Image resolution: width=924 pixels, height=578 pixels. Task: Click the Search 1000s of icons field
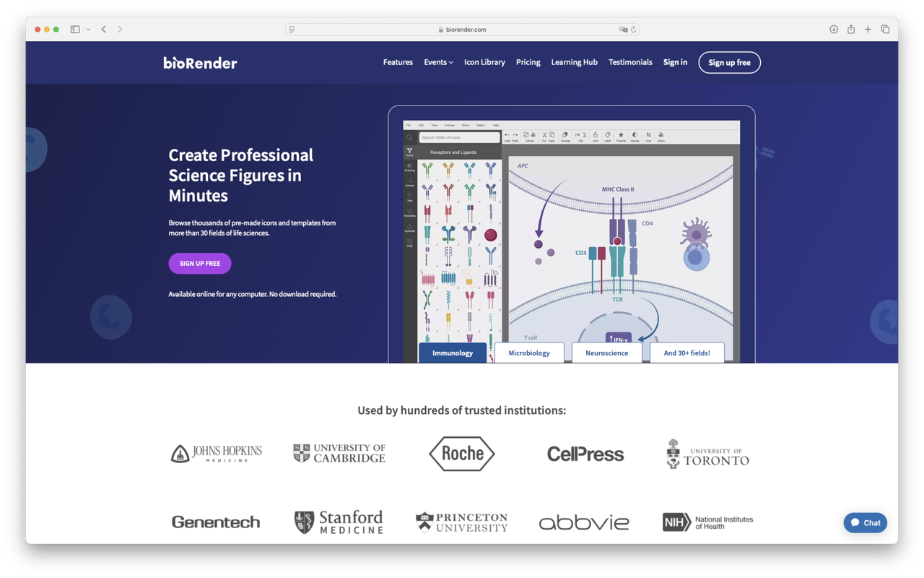(x=459, y=137)
